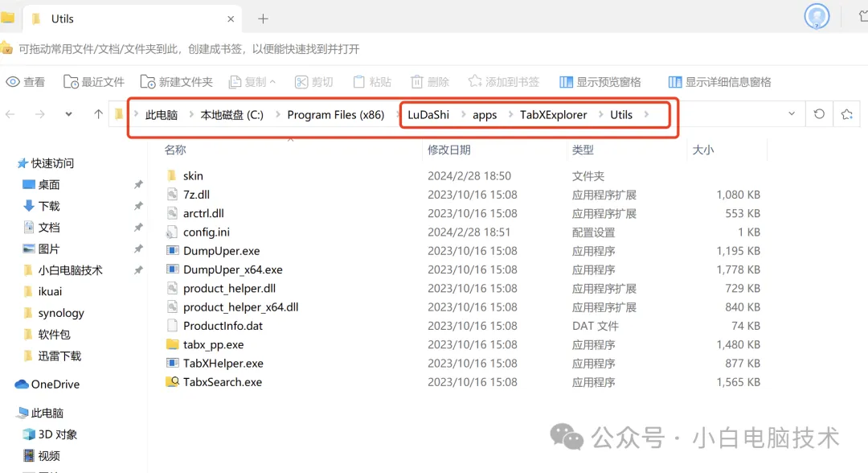
Task: Go back with the left arrow
Action: (x=10, y=114)
